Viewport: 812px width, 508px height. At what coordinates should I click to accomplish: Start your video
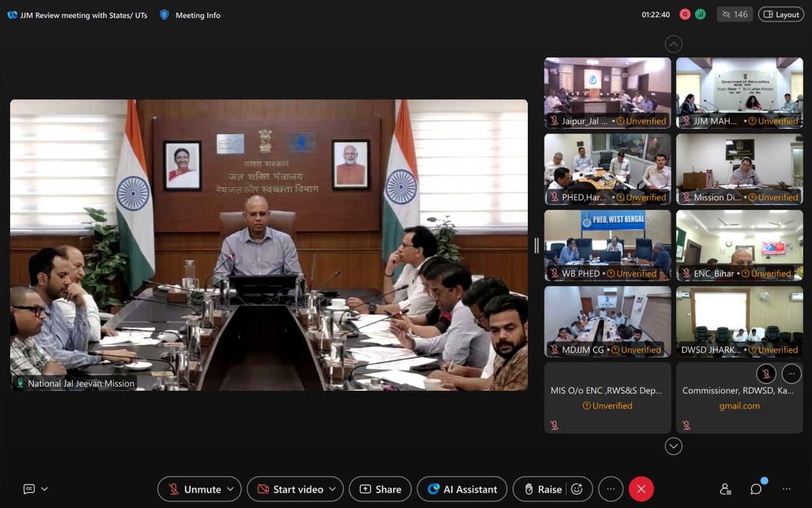pyautogui.click(x=289, y=488)
